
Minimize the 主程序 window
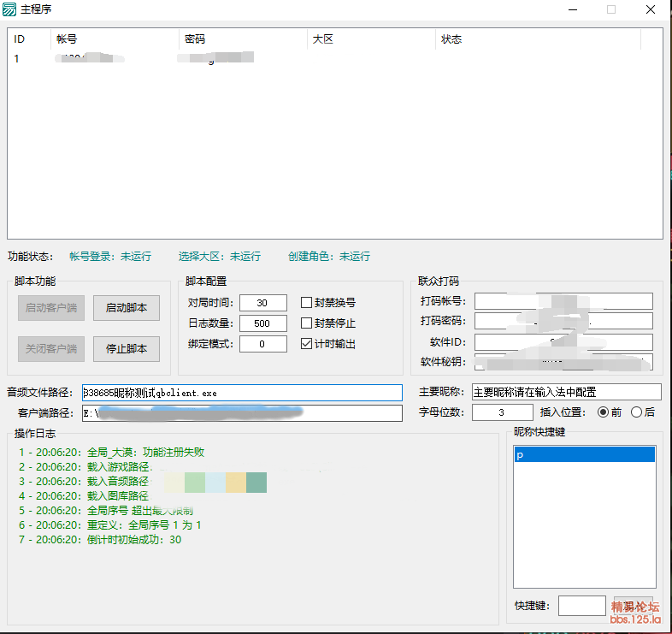pos(573,9)
